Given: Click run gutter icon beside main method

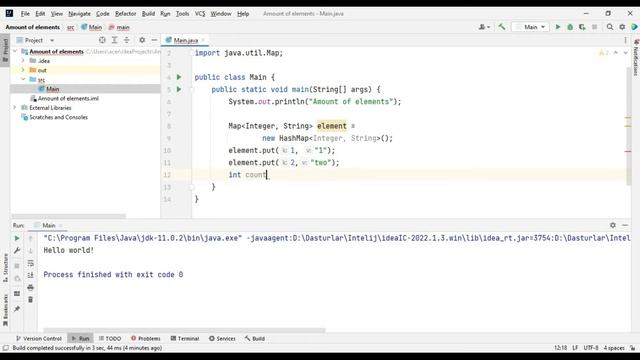Looking at the screenshot, I should pyautogui.click(x=179, y=89).
